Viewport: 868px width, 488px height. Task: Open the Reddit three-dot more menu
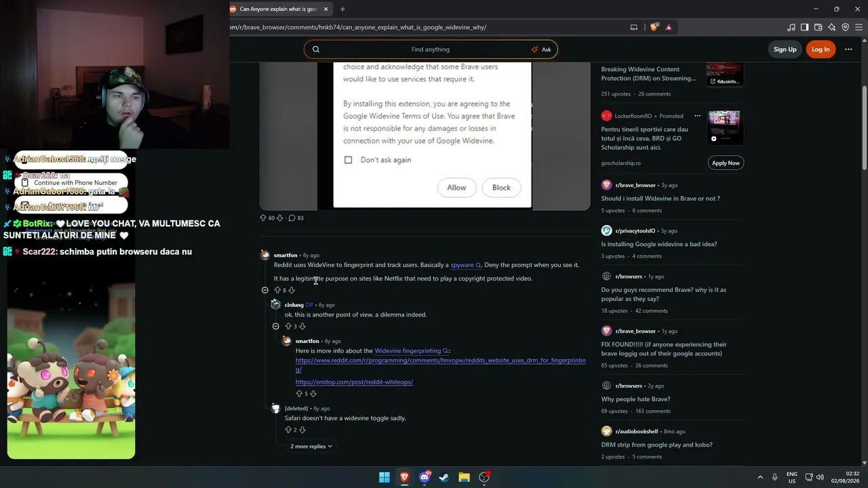pos(848,49)
